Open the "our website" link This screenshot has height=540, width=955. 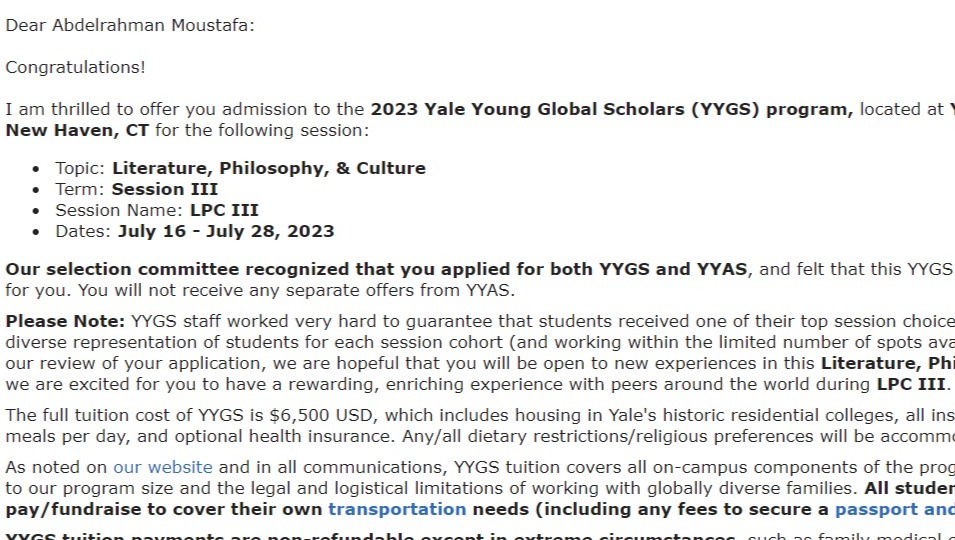coord(163,468)
